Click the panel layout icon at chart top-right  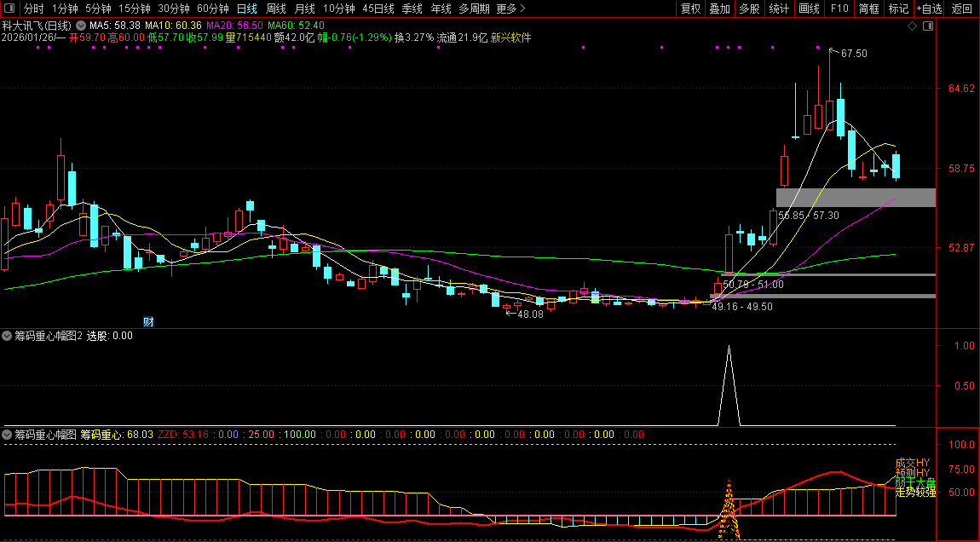pos(928,26)
